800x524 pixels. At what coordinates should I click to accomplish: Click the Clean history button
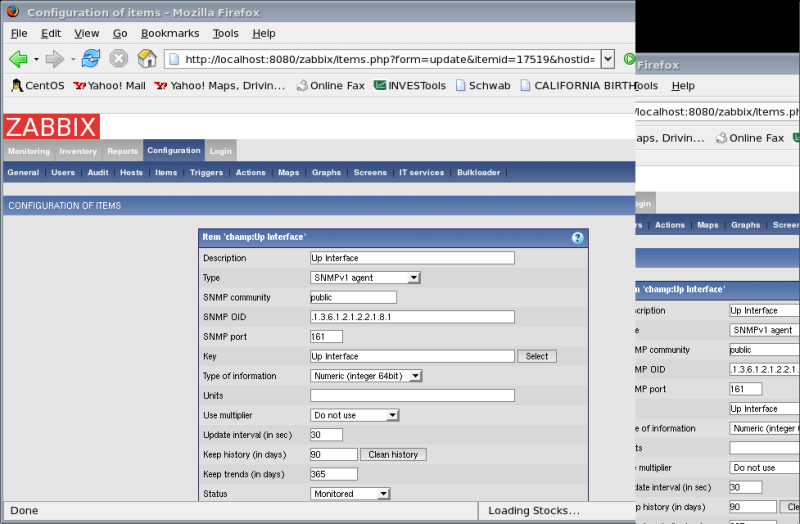click(x=393, y=455)
